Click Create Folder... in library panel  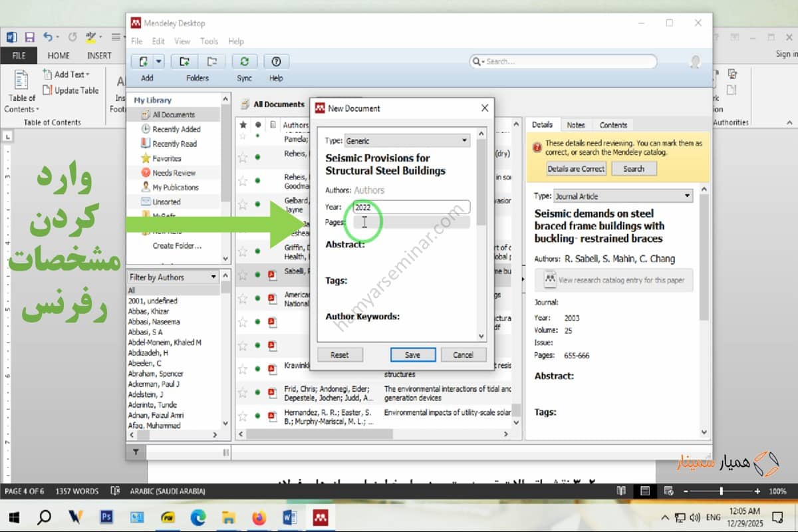177,245
